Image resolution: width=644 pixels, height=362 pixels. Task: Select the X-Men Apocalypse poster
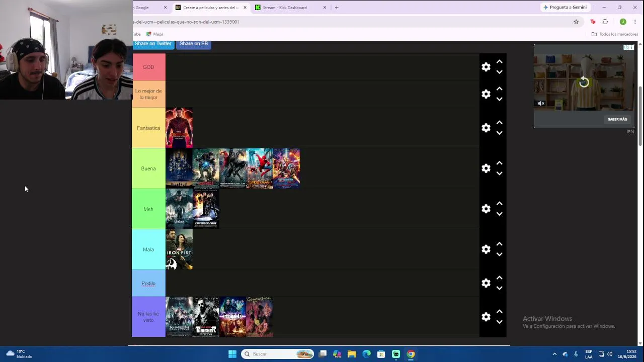179,317
